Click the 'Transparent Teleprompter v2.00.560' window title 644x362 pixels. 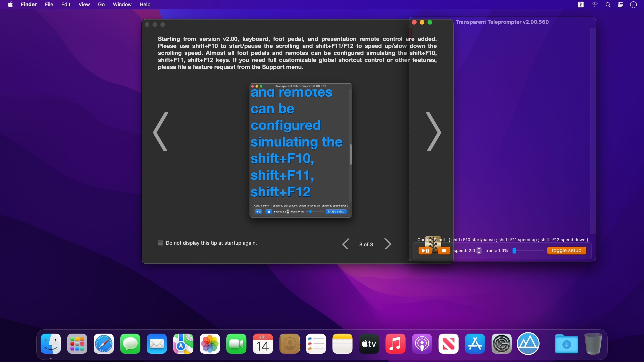502,22
